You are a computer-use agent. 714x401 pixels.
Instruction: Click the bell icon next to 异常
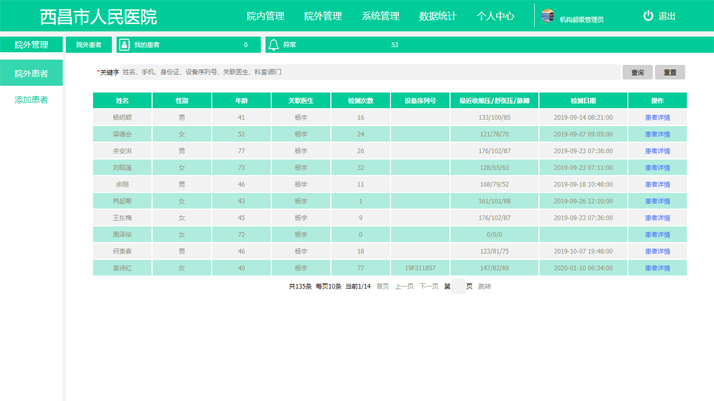pyautogui.click(x=273, y=45)
